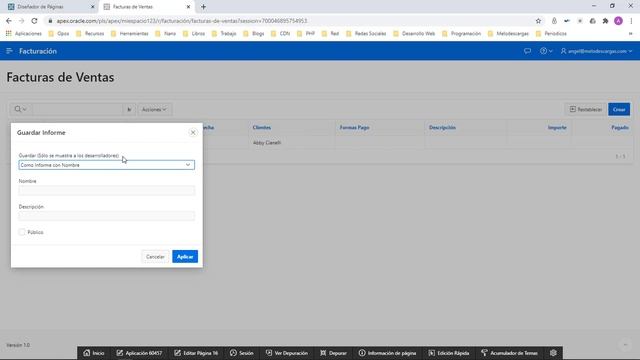Open the Blogs bookmark folder
The image size is (640, 360).
click(x=254, y=34)
